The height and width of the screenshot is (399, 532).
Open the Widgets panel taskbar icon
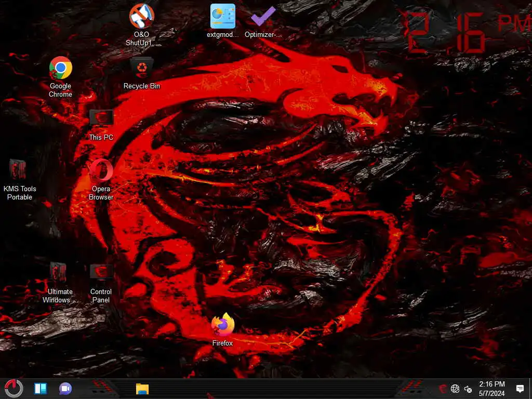pyautogui.click(x=41, y=389)
